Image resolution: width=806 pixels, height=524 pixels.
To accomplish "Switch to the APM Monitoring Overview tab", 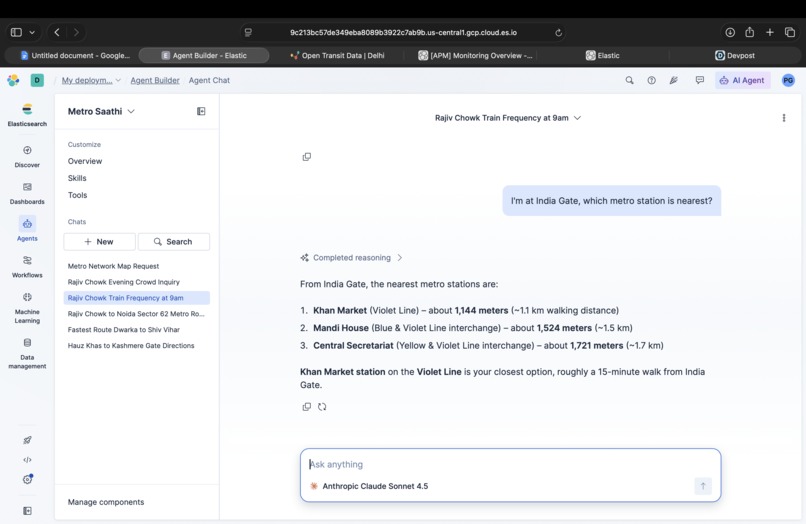I will click(475, 56).
